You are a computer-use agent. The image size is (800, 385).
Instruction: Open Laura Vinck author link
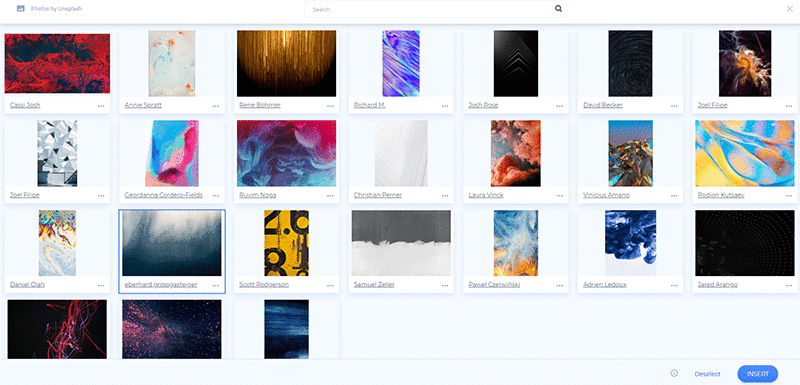click(x=486, y=195)
